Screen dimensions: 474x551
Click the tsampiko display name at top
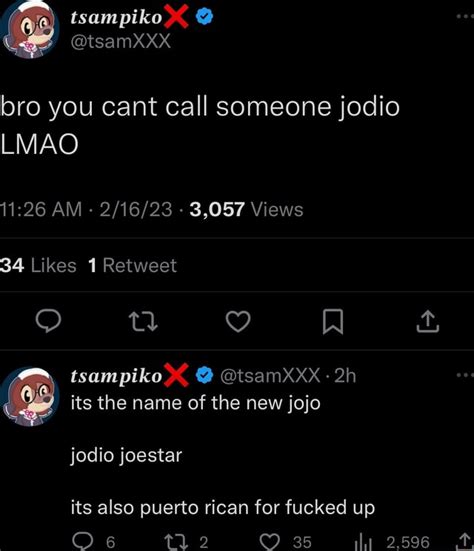coord(117,17)
